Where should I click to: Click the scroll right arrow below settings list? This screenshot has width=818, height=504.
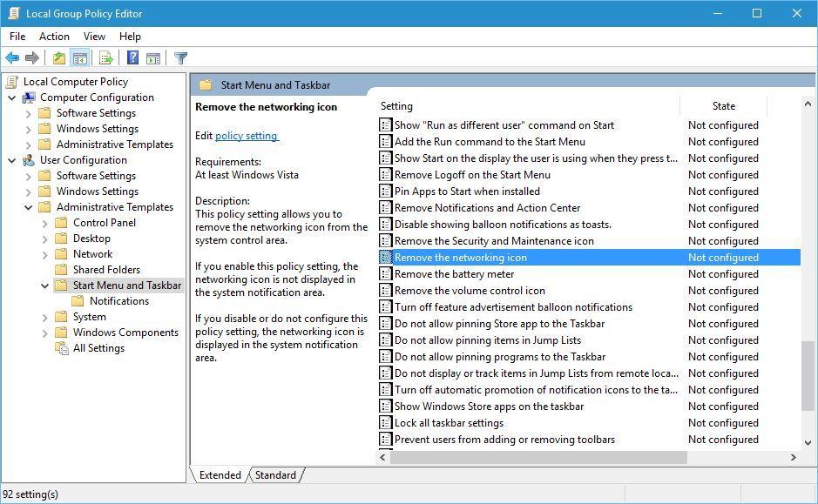coord(794,457)
